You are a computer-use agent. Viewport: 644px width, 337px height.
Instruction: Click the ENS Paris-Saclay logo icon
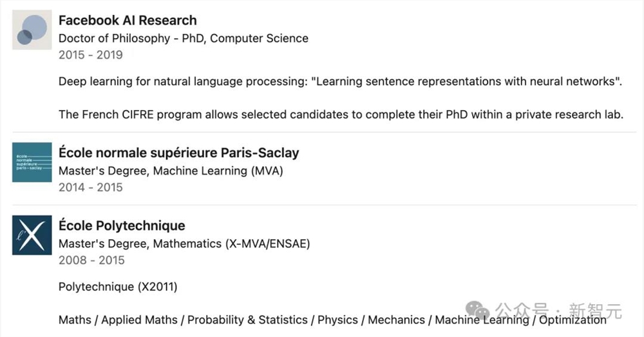32,162
